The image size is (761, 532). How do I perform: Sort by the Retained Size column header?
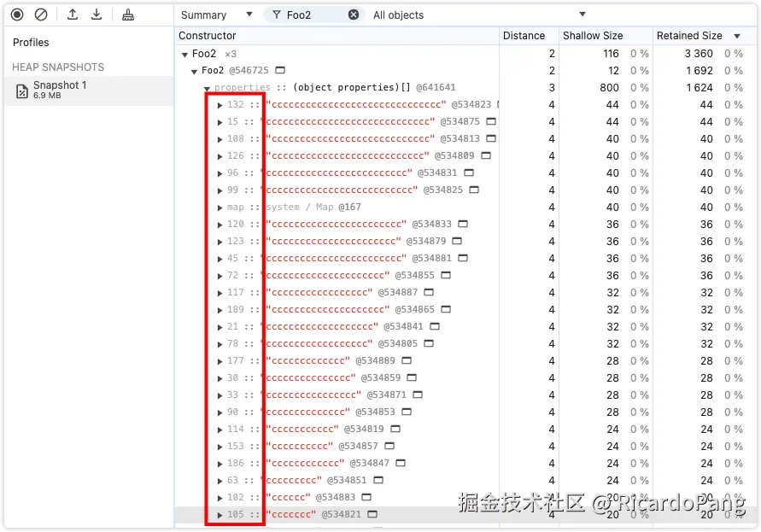704,35
